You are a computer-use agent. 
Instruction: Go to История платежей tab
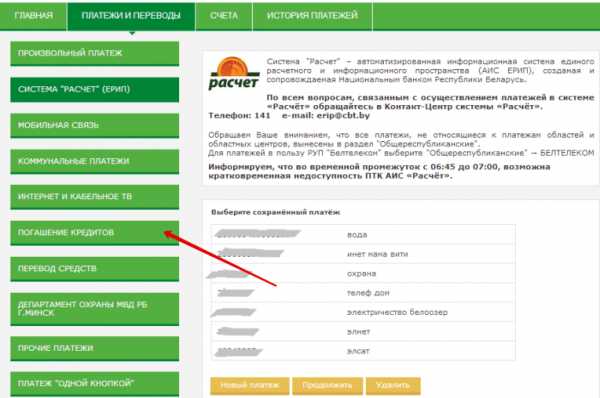tap(312, 16)
